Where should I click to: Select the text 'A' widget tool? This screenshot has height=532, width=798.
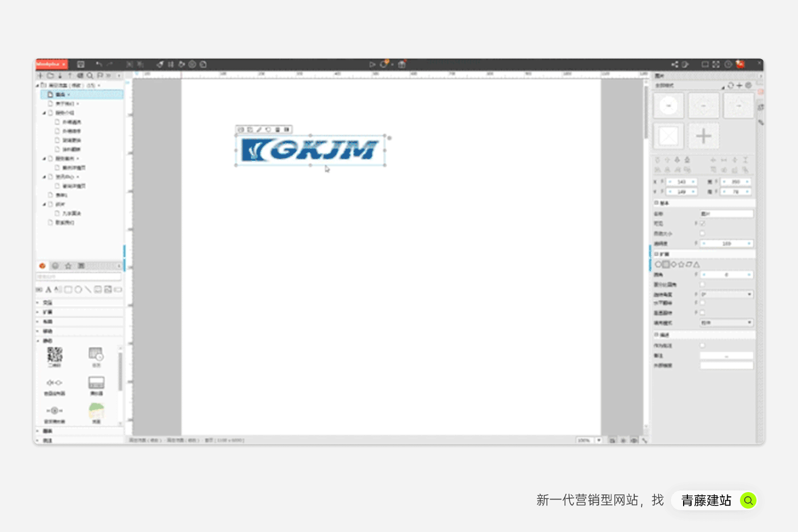(x=48, y=290)
